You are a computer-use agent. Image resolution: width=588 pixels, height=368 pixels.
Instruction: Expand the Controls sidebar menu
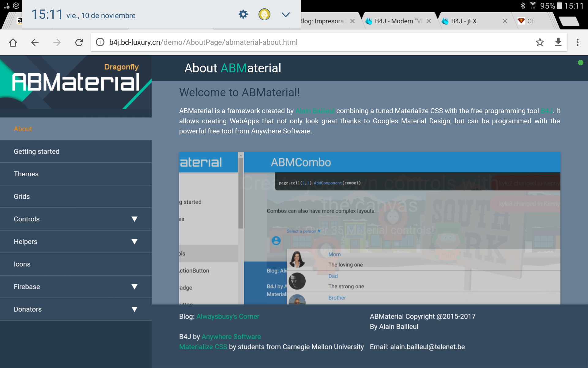(x=134, y=219)
